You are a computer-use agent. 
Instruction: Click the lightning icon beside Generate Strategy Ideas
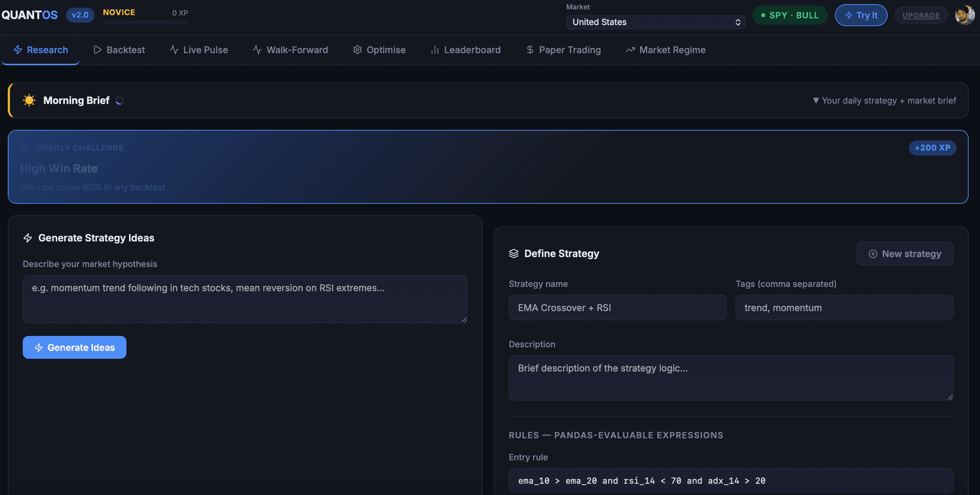[28, 238]
